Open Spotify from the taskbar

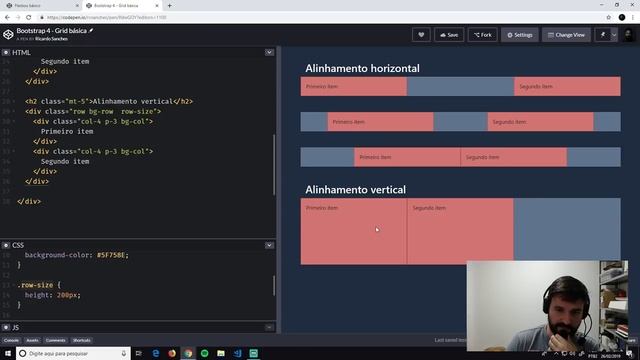(204, 353)
